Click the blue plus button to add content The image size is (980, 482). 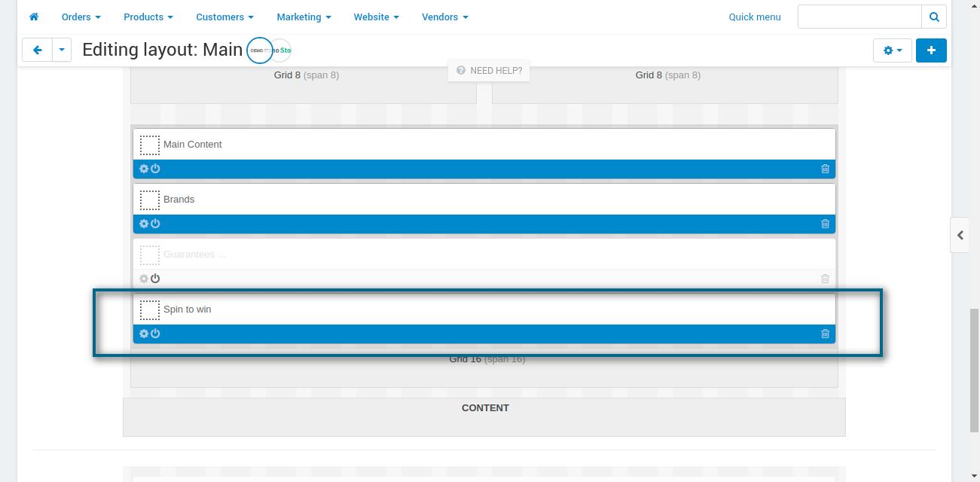tap(931, 50)
